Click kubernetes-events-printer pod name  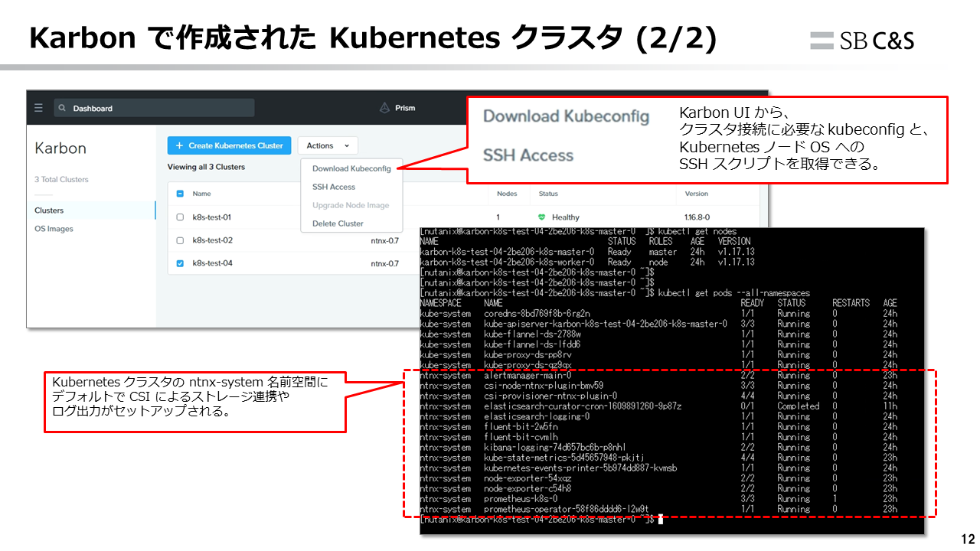pyautogui.click(x=580, y=468)
